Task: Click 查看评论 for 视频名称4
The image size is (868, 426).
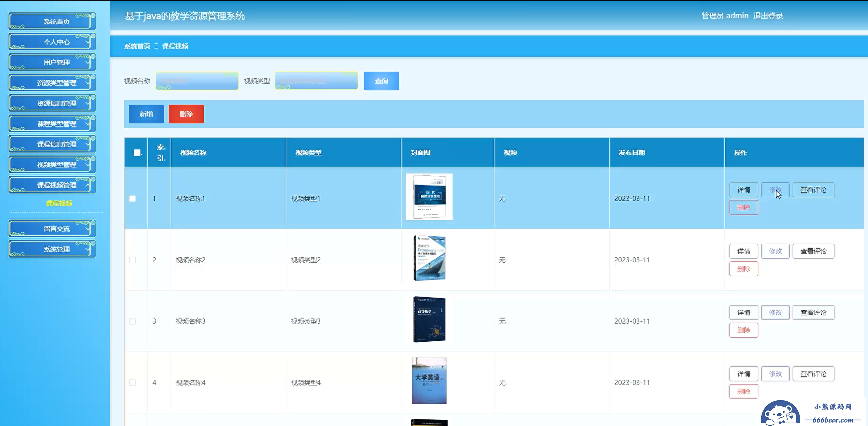Action: [813, 374]
